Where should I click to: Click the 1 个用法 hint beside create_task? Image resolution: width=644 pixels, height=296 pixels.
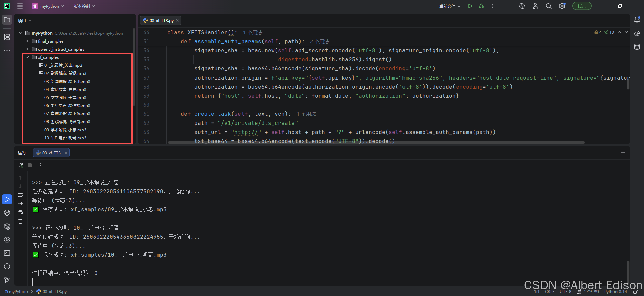coord(306,114)
